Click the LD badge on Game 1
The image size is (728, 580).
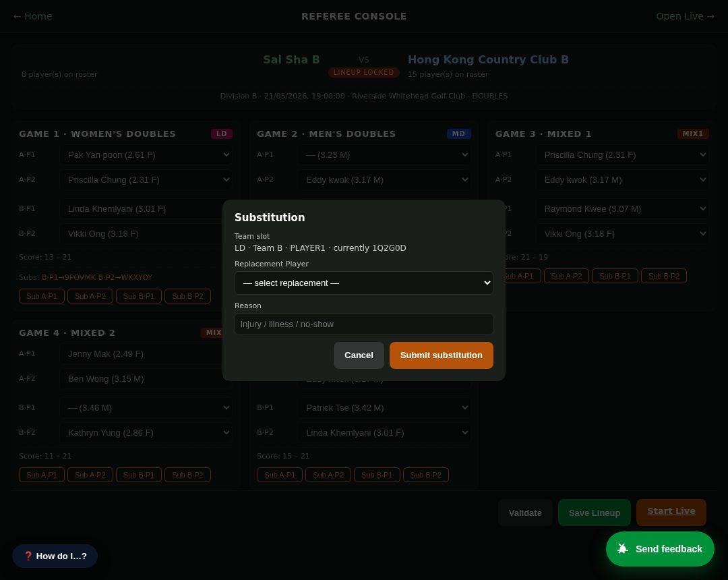click(222, 134)
